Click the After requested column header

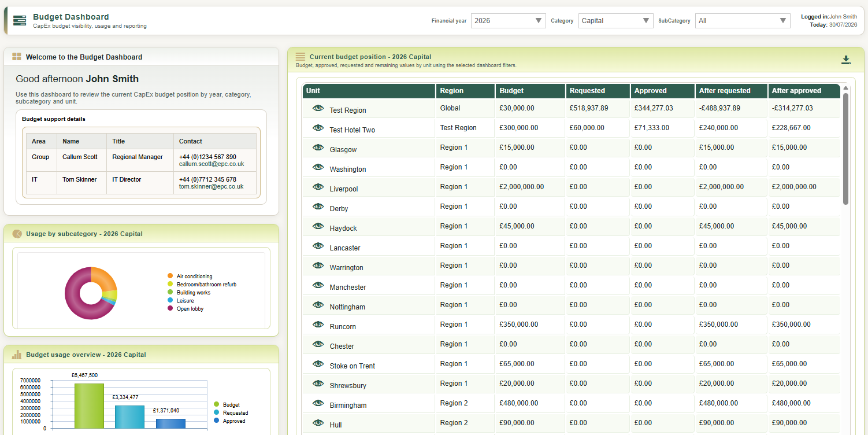[x=732, y=91]
